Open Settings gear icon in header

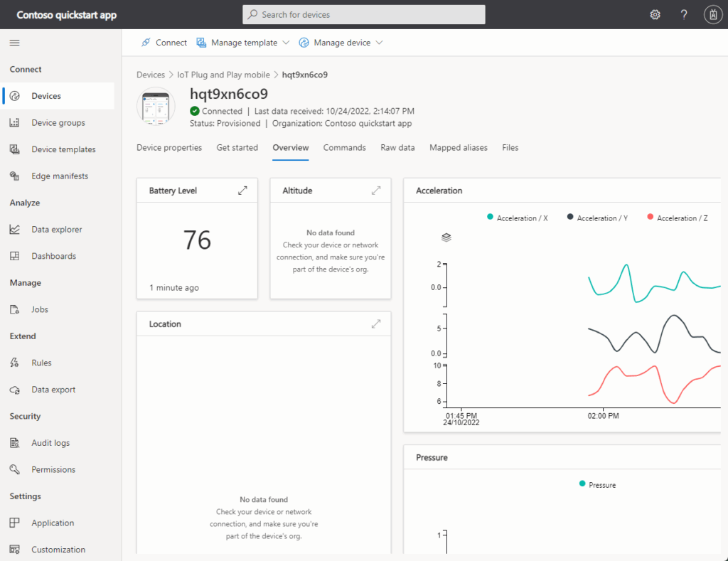[655, 14]
